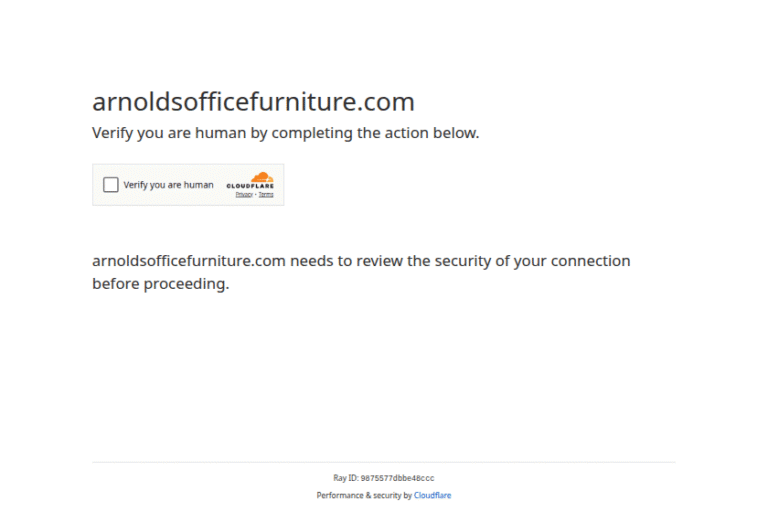Click the arnoldsofficefurniture.com page heading
This screenshot has width=768, height=512.
point(253,102)
